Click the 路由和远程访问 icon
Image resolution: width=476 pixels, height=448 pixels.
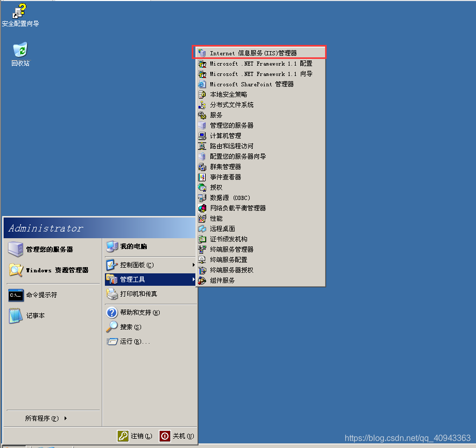coord(202,146)
